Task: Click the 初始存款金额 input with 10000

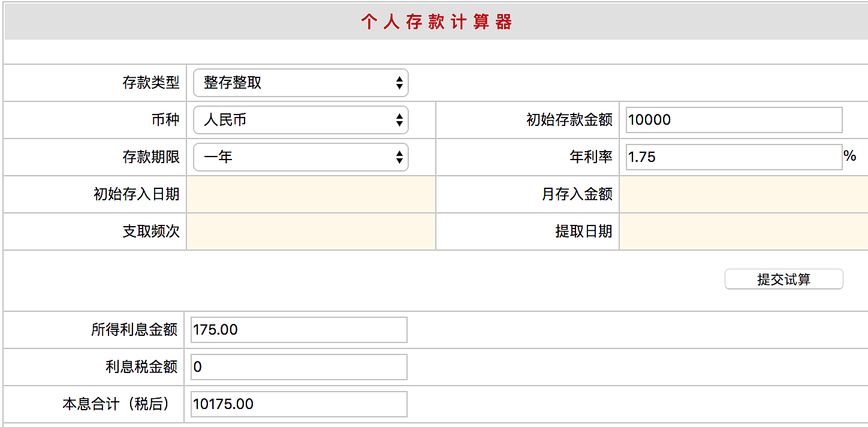Action: (734, 120)
